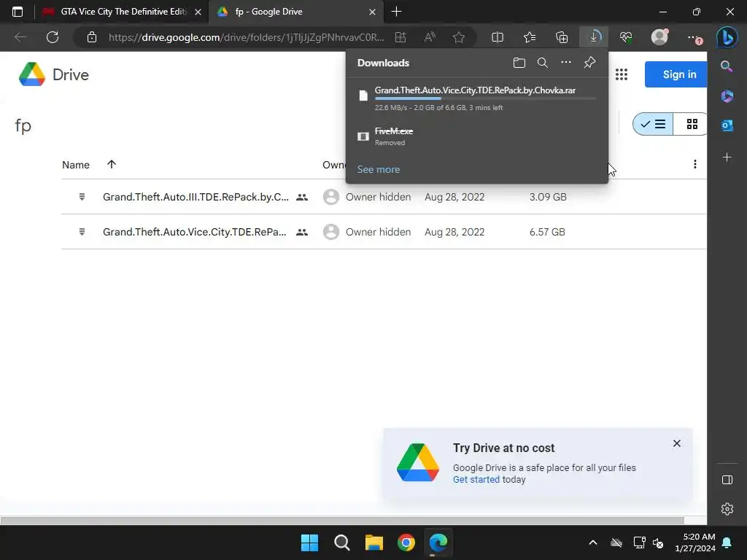Click the app available icon in address bar
The image size is (747, 560).
point(400,37)
